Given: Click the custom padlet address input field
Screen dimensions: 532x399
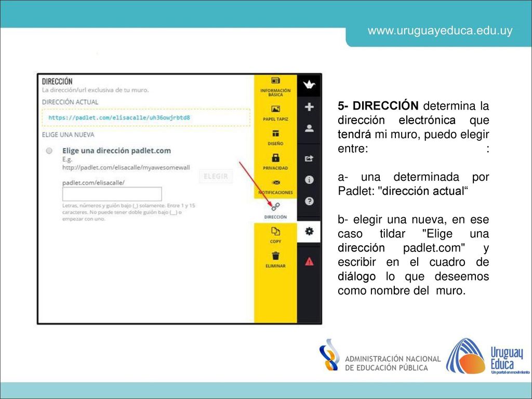Looking at the screenshot, I should coord(112,194).
